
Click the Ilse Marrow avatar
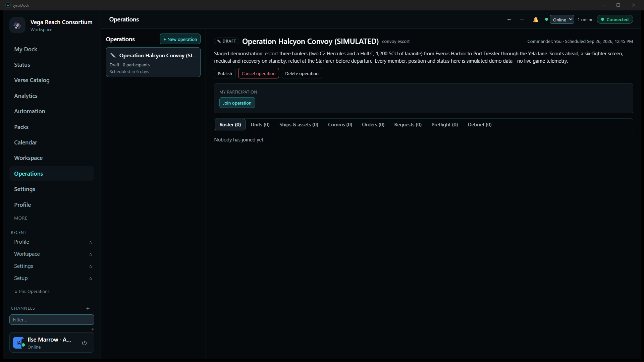pos(18,343)
